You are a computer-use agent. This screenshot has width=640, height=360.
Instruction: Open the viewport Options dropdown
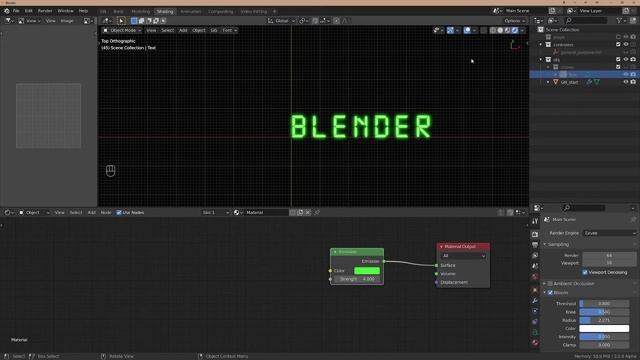click(x=514, y=21)
